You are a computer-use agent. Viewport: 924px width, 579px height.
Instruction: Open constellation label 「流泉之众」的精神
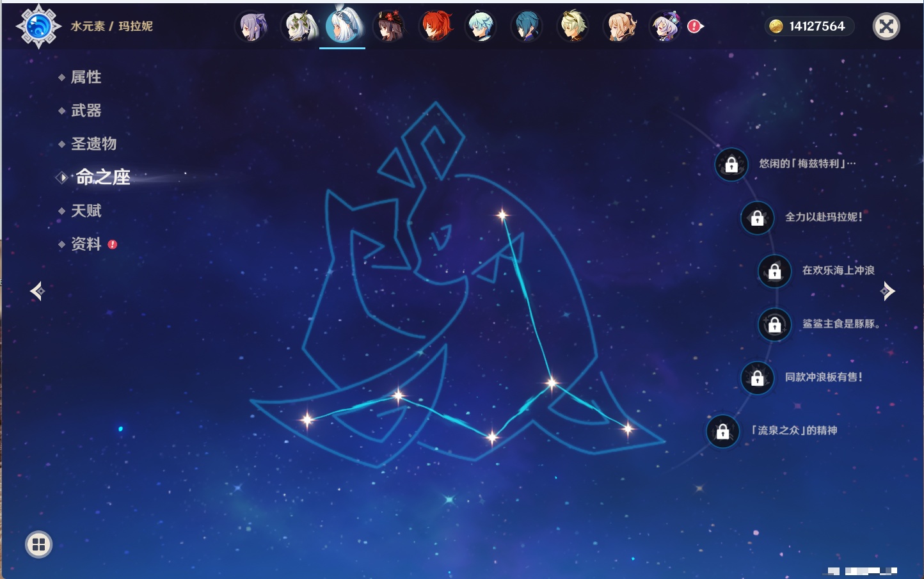(x=794, y=430)
